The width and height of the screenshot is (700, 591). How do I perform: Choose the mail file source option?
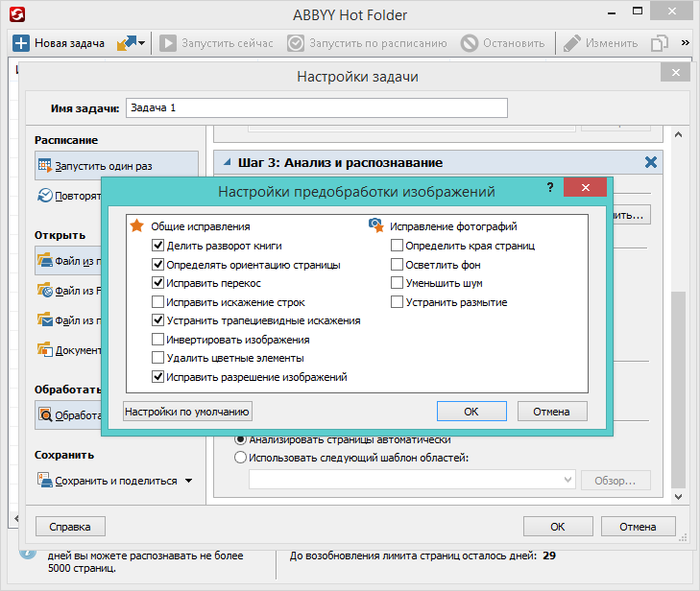pyautogui.click(x=69, y=320)
